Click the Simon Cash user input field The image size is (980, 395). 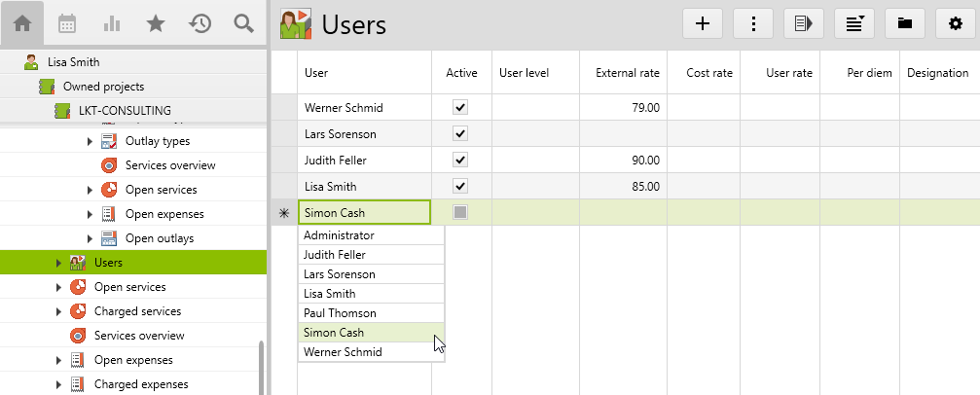(364, 212)
